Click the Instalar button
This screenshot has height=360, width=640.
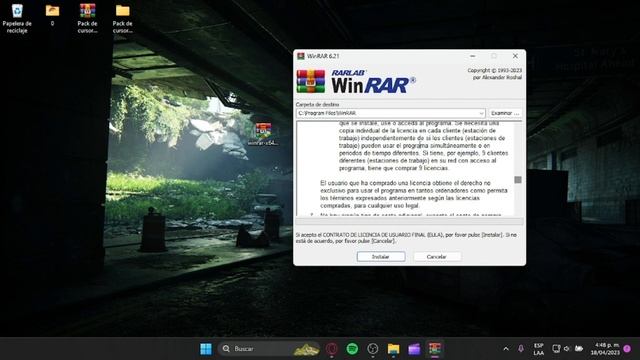pos(381,256)
